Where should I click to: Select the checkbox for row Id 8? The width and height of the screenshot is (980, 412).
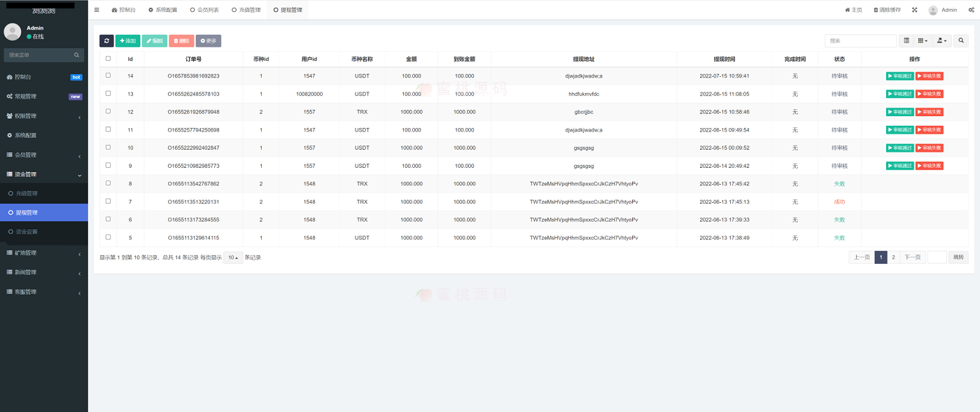(108, 183)
